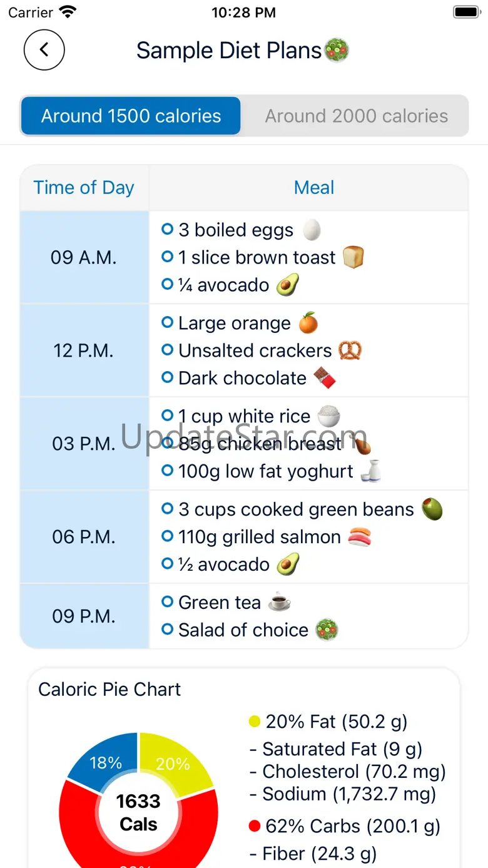The image size is (488, 868).
Task: Select the Around 1500 calories tab
Action: [131, 116]
